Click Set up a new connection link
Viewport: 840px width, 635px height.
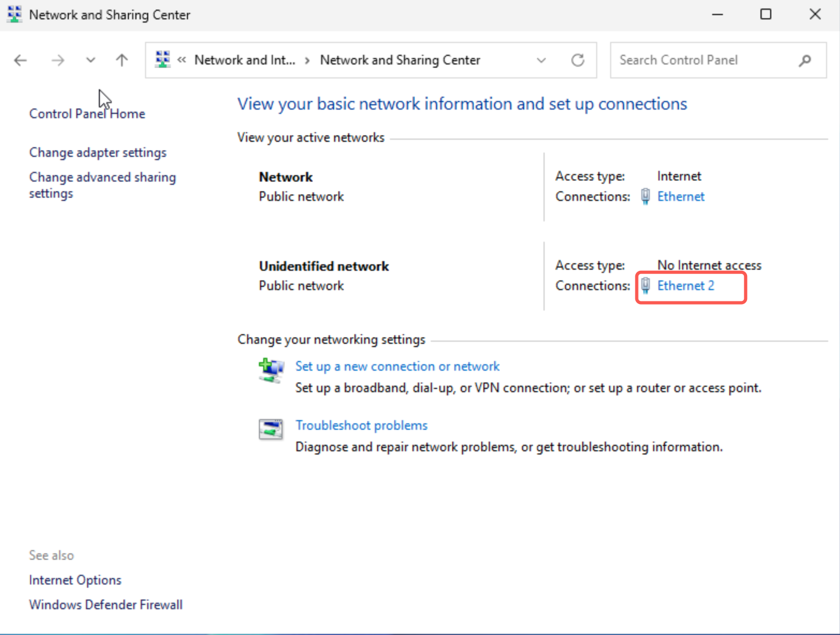pos(397,366)
